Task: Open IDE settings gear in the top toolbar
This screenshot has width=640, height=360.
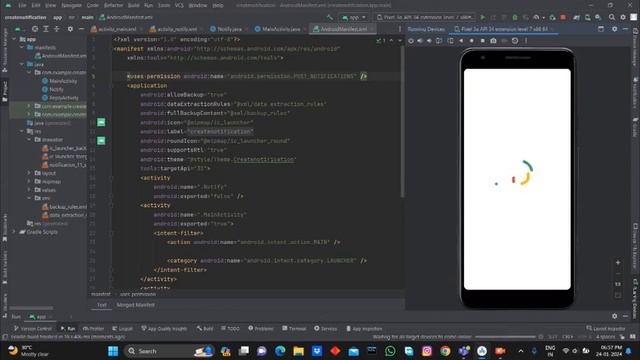Action: [623, 18]
